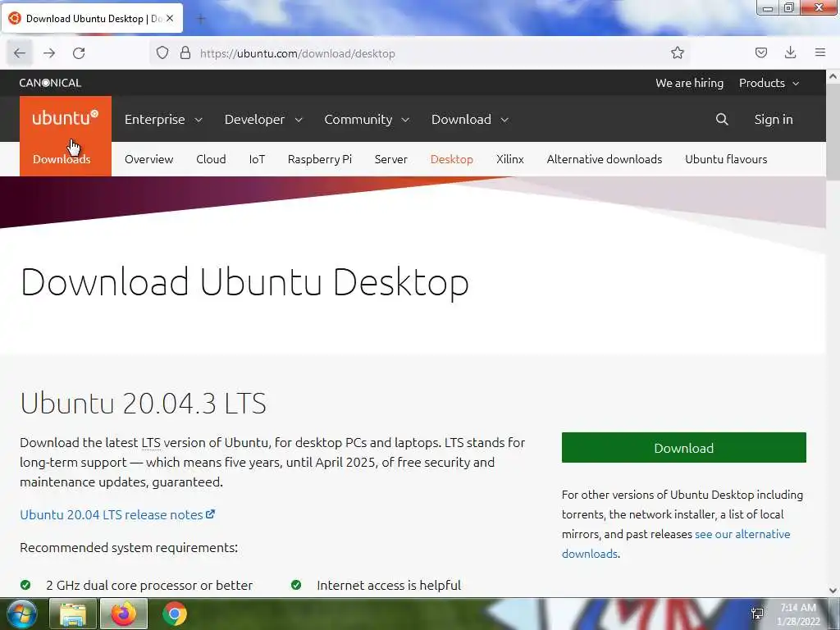The width and height of the screenshot is (840, 630).
Task: Open the Firefox downloads arrow icon
Action: [790, 52]
